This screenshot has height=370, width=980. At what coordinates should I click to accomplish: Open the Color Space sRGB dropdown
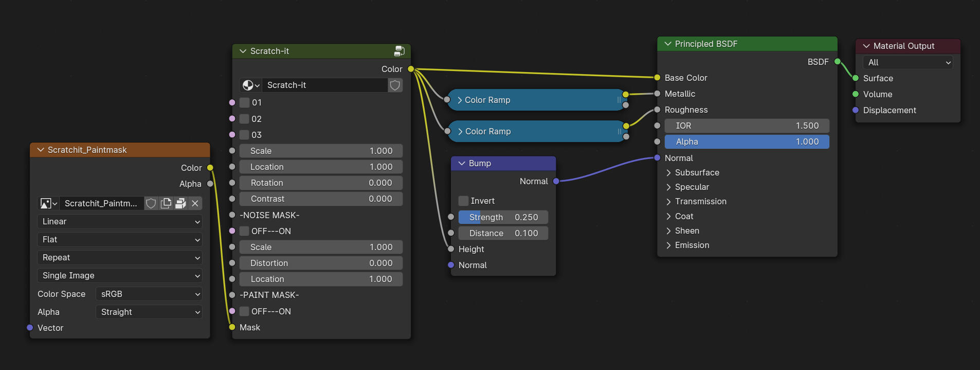(x=149, y=294)
